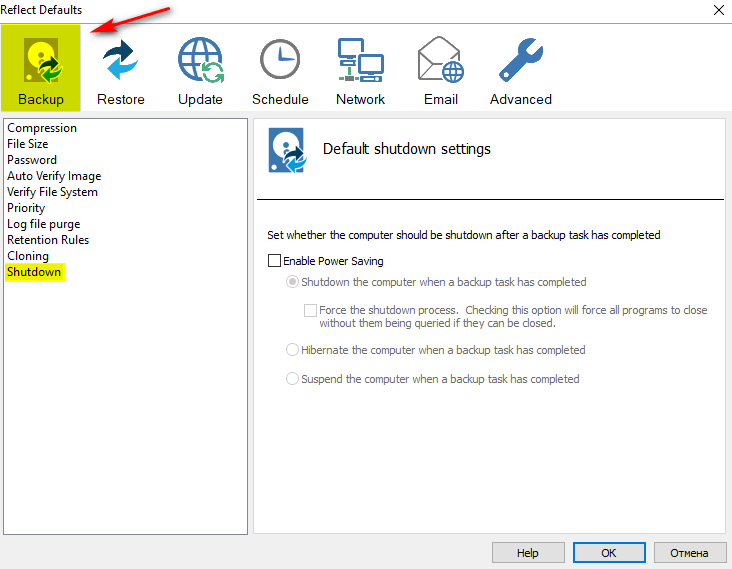This screenshot has width=732, height=569.
Task: Select Auto Verify Image list entry
Action: click(x=54, y=176)
